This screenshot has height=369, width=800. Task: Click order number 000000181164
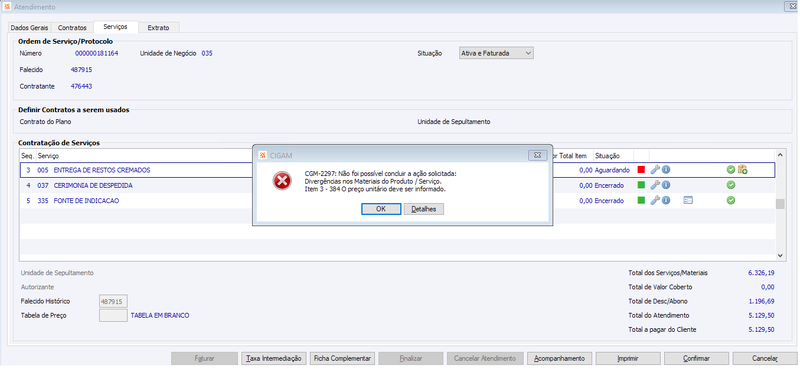97,53
